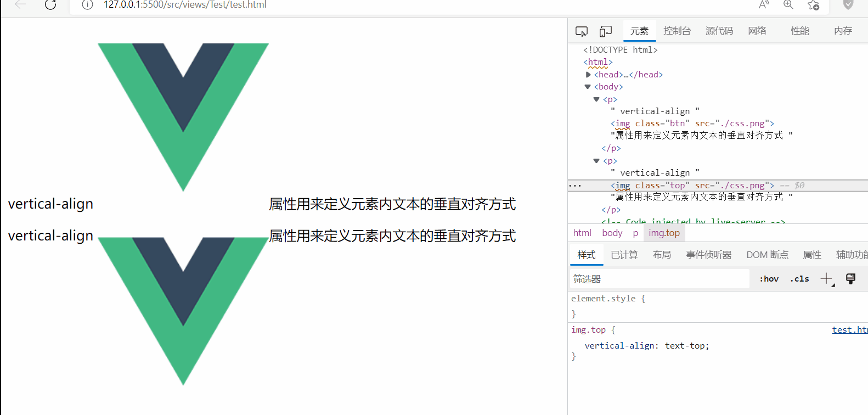The width and height of the screenshot is (868, 415).
Task: Select the 样式 pane tab
Action: [587, 255]
